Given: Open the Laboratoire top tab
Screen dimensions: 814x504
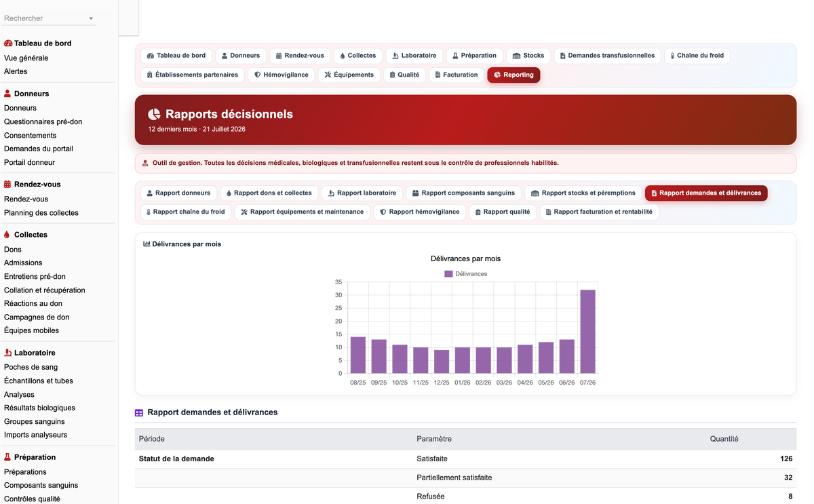Looking at the screenshot, I should 414,56.
